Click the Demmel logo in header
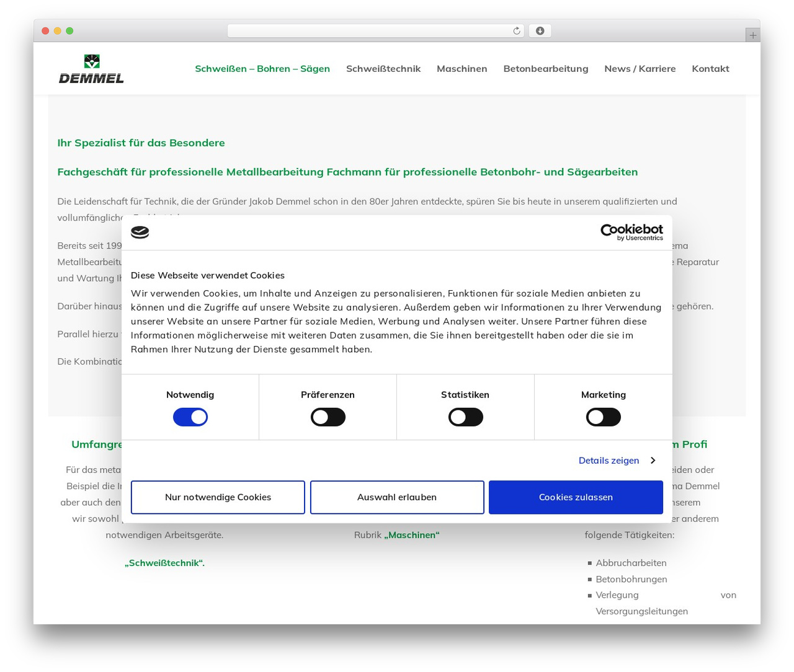Screen dimensions: 794x672 (91, 69)
